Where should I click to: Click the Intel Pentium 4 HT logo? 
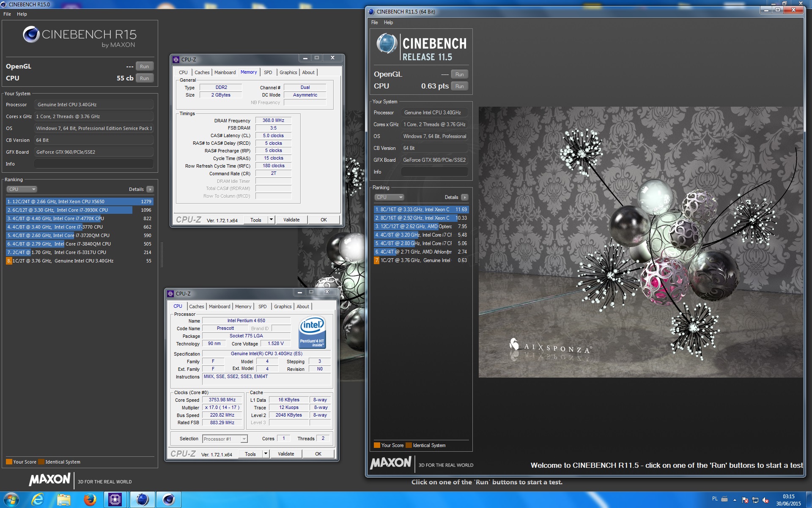coord(312,332)
